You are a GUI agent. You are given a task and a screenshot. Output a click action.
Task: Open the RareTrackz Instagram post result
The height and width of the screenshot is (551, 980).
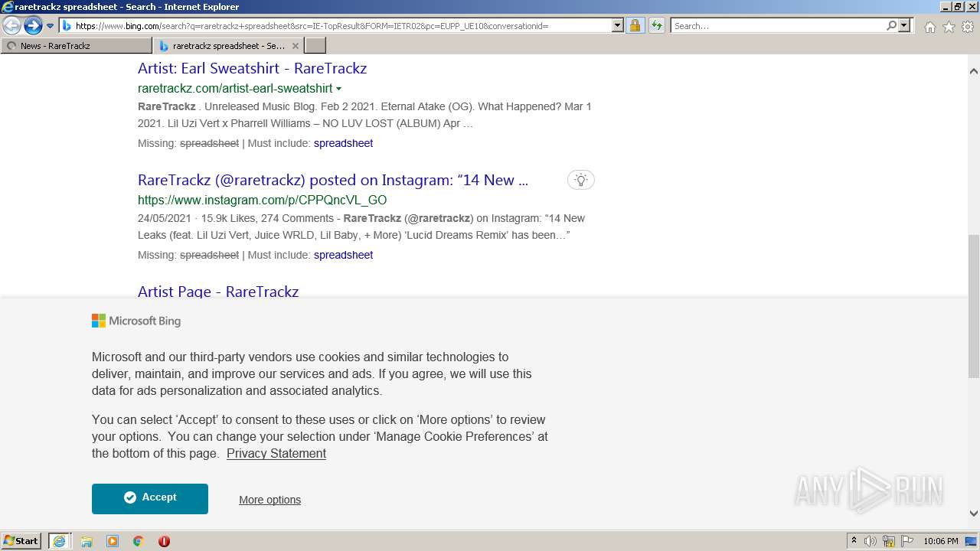pos(333,180)
